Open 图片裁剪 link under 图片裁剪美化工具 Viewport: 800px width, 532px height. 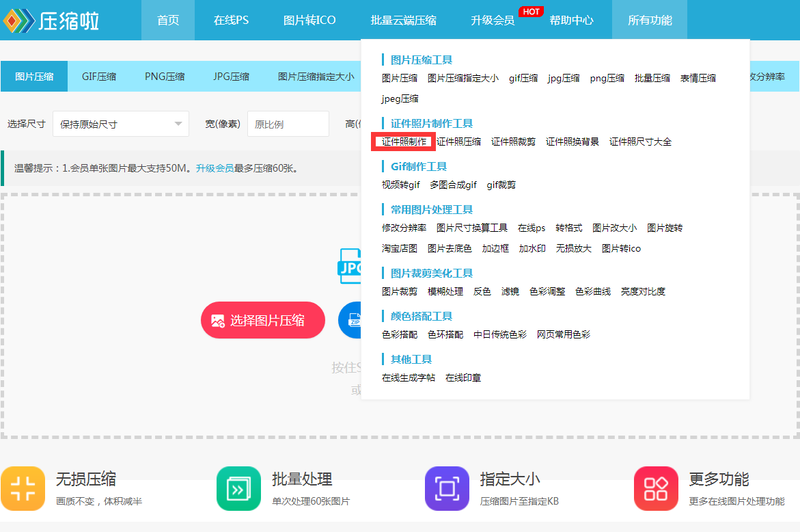click(399, 291)
